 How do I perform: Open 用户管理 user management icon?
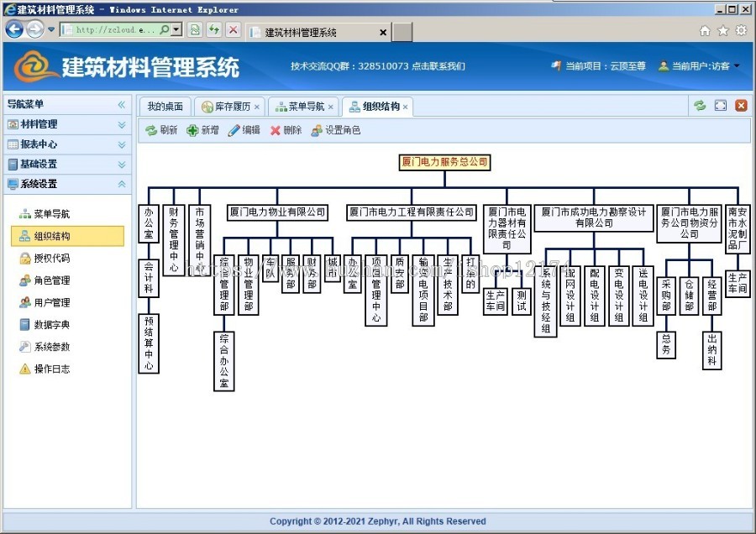point(52,303)
